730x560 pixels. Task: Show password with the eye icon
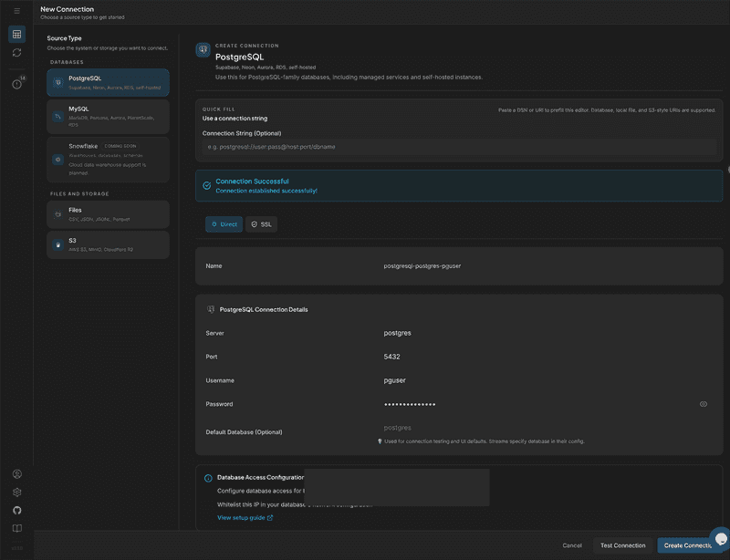703,404
